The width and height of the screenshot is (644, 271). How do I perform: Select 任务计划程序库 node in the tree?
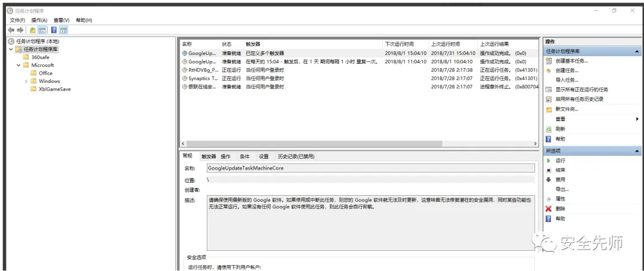[41, 50]
